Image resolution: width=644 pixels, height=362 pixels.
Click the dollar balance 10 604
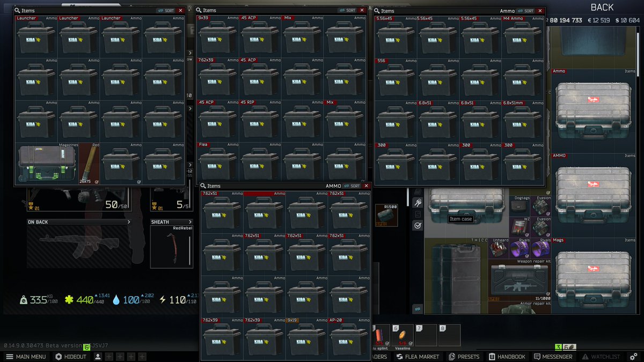[x=628, y=20]
